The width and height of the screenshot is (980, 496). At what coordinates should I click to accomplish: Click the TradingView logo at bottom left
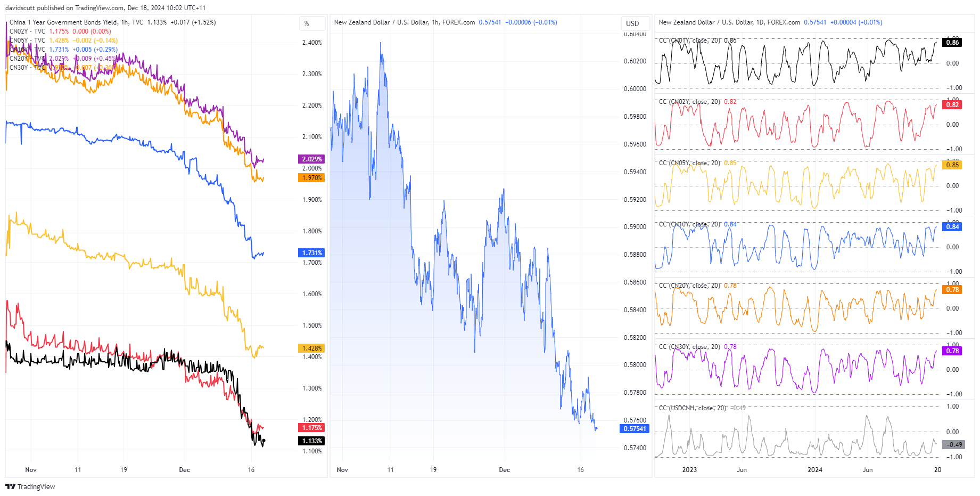pos(30,486)
